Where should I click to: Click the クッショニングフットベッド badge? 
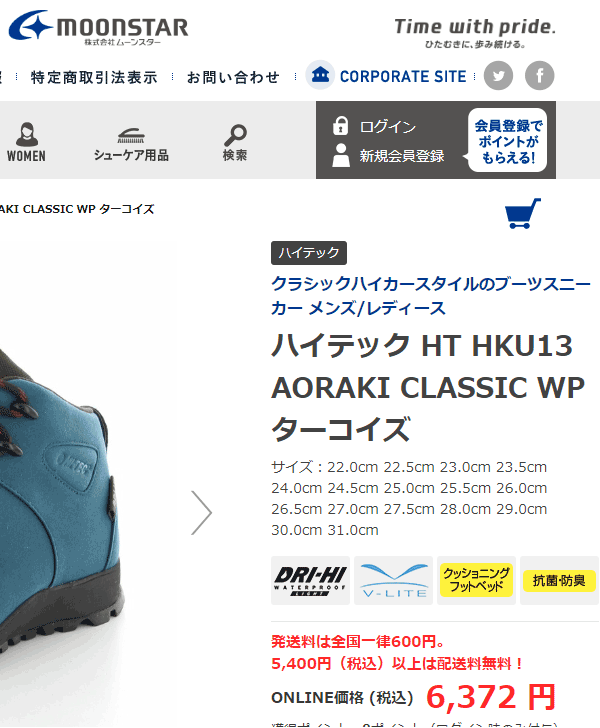tap(476, 580)
